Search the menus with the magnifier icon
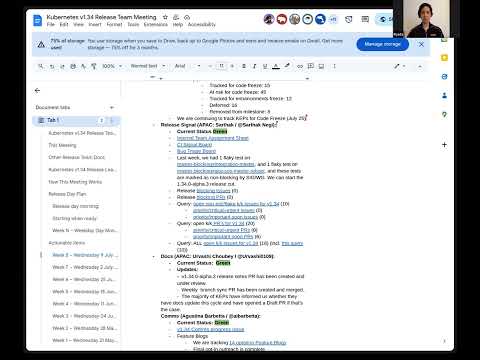The height and width of the screenshot is (360, 480). tap(41, 66)
